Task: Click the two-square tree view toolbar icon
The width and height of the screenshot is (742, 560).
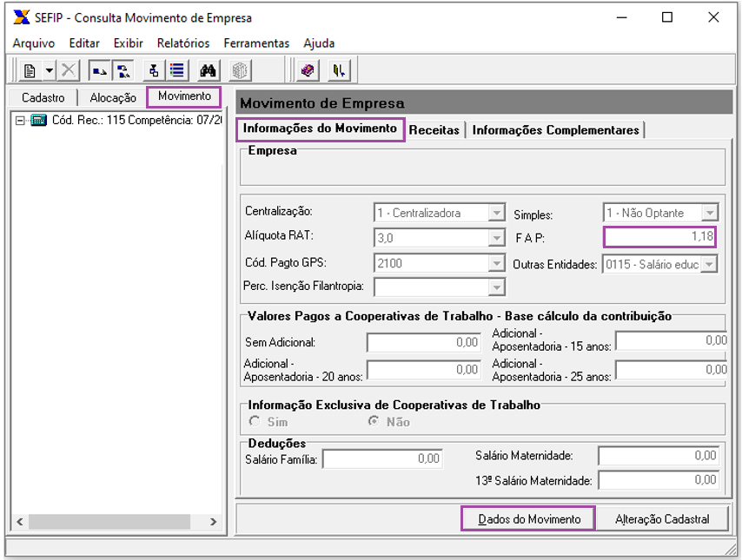Action: (123, 71)
